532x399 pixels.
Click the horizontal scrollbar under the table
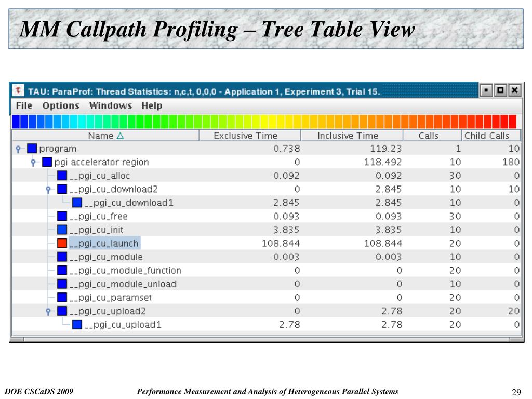tap(267, 339)
